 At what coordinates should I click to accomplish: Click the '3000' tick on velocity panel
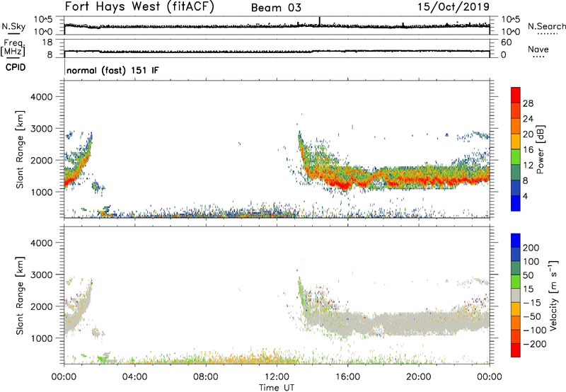(42, 275)
